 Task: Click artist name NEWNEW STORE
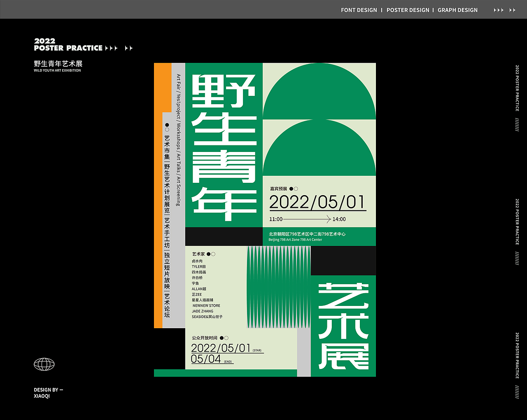click(x=206, y=306)
